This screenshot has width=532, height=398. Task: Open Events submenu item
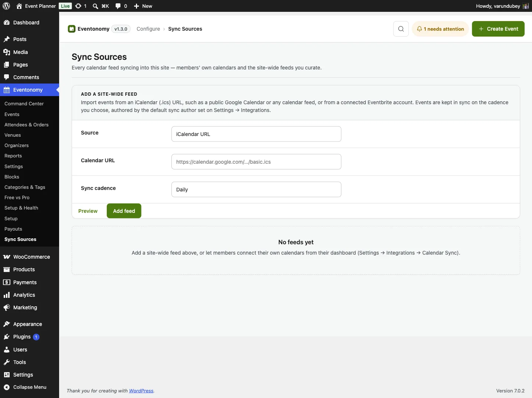pos(12,115)
